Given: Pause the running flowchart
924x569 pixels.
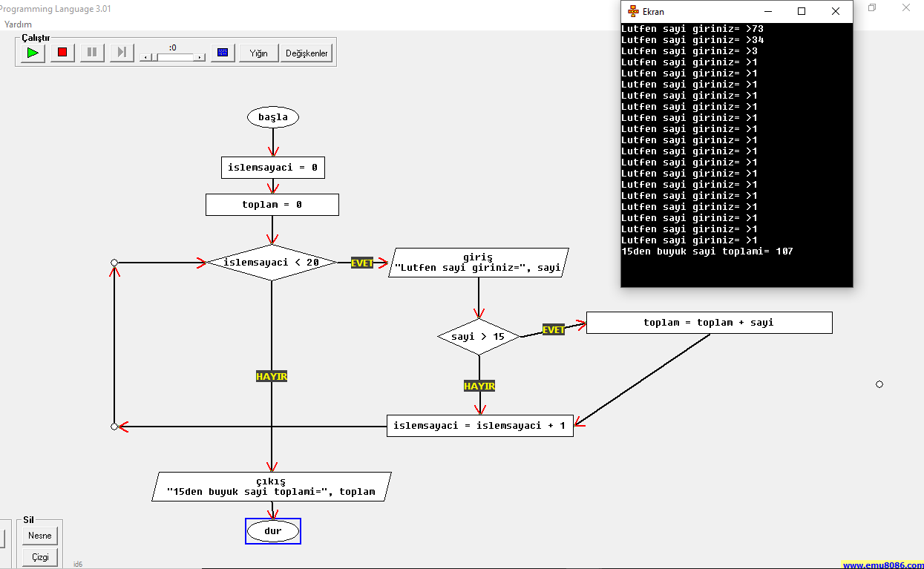Looking at the screenshot, I should [x=92, y=53].
